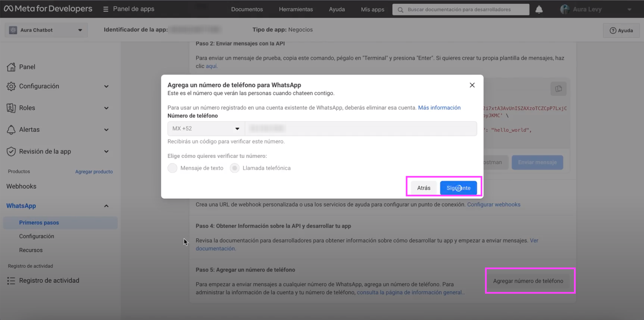This screenshot has height=320, width=644.
Task: Open the Configurar webhooks link
Action: tap(494, 205)
